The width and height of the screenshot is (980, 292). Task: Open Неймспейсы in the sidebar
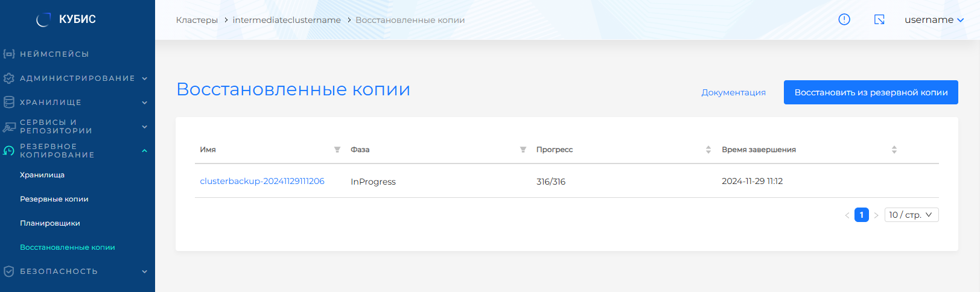click(x=54, y=54)
